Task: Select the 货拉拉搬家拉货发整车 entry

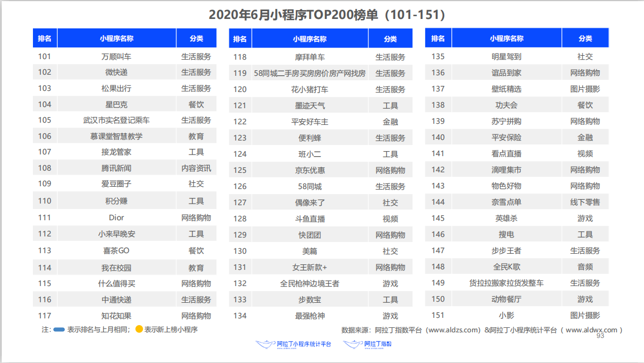Action: pyautogui.click(x=506, y=283)
